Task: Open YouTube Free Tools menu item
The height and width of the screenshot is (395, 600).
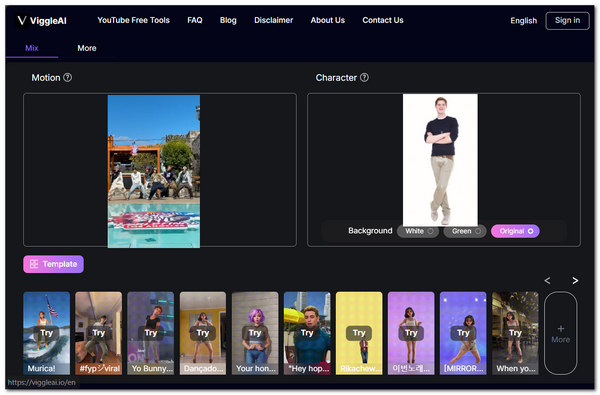Action: click(x=134, y=20)
